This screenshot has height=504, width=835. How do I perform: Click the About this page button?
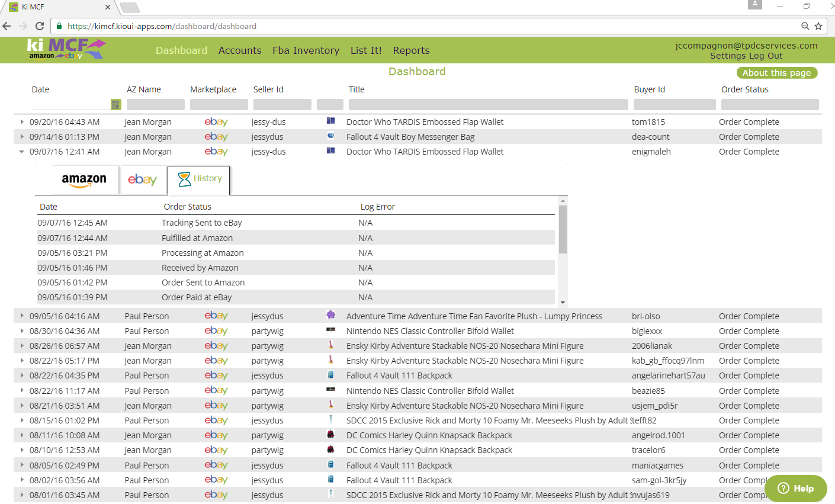[777, 73]
